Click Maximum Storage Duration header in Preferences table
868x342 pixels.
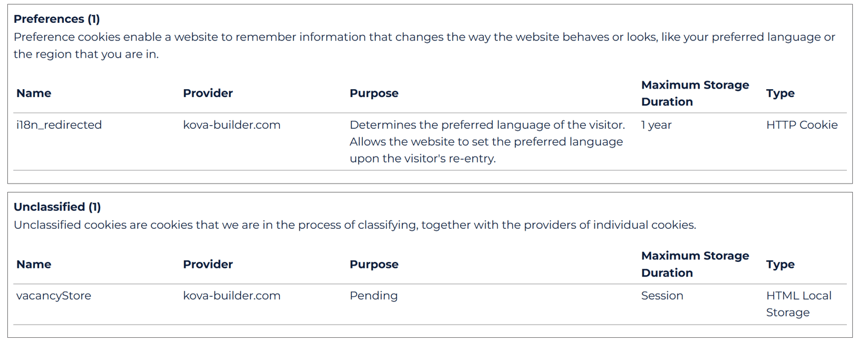pyautogui.click(x=695, y=93)
